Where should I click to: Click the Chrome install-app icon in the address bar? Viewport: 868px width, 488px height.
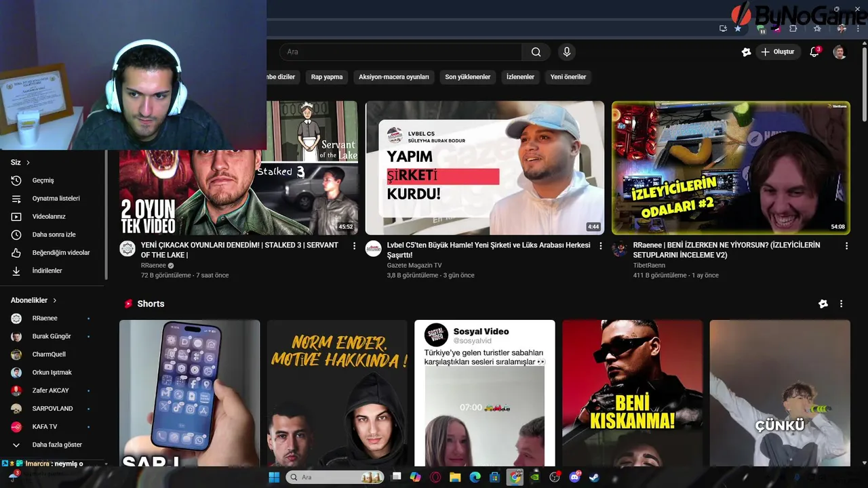(724, 28)
